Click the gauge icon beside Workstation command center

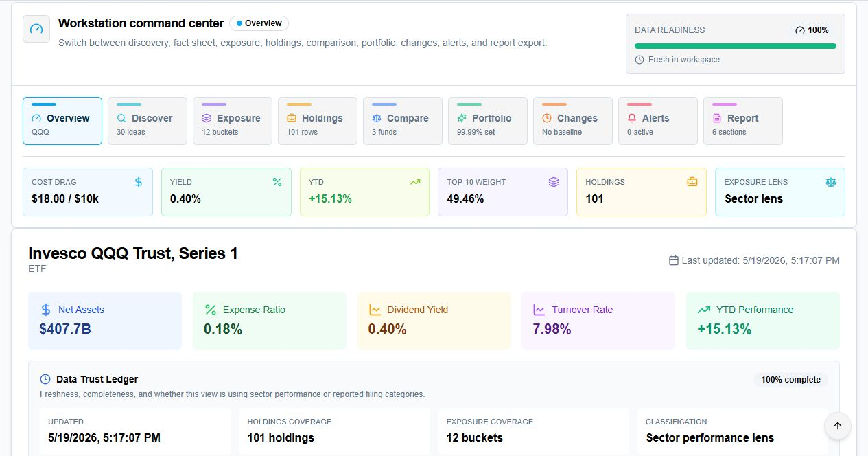point(36,29)
